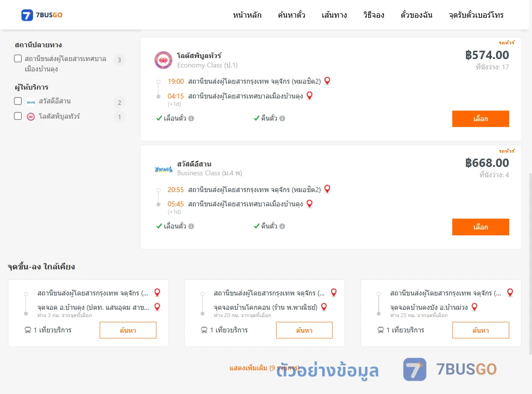The height and width of the screenshot is (394, 532).
Task: Click map pin next to จุดจอด อ.บ้านดุง
Action: [157, 307]
